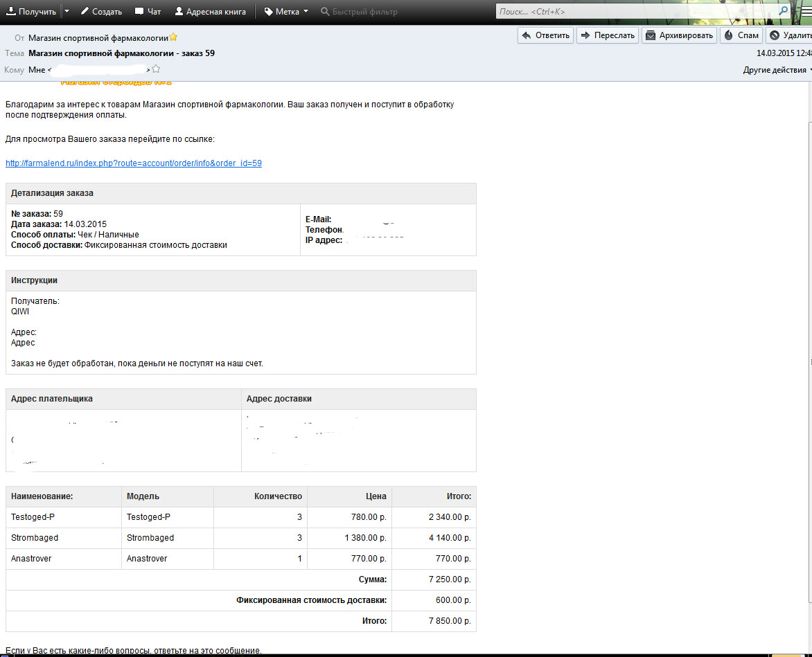Click the Получить (Get mail) button
This screenshot has height=657, width=812.
pyautogui.click(x=31, y=12)
